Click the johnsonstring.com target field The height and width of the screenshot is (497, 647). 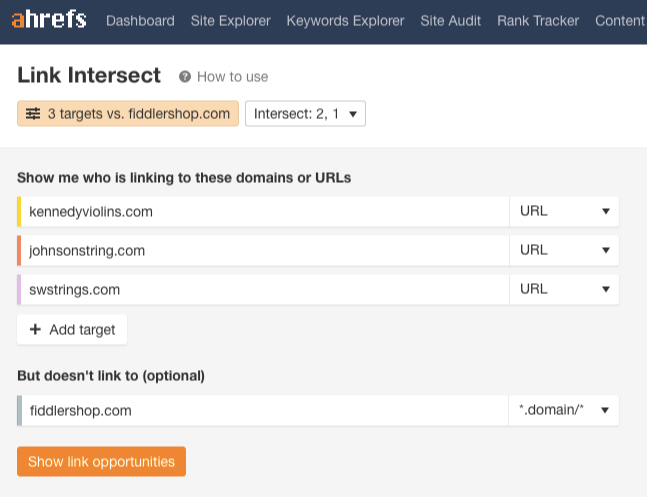(x=264, y=250)
